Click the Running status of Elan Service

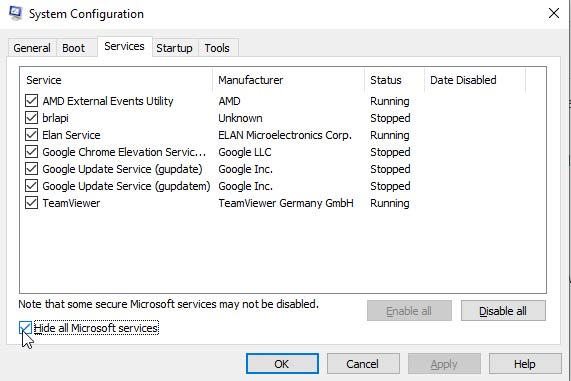coord(390,135)
